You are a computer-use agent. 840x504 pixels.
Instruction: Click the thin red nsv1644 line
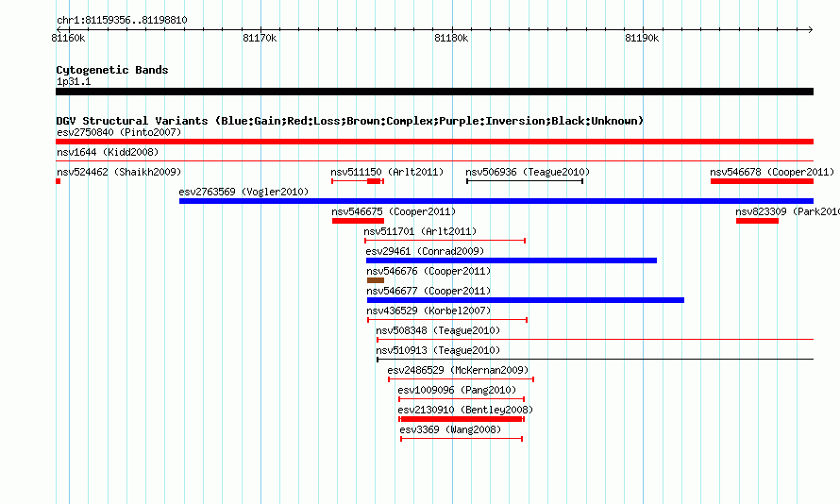point(434,160)
